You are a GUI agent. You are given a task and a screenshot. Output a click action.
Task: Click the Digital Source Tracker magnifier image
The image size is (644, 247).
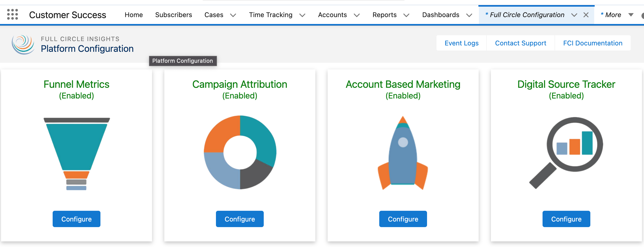[x=566, y=153]
